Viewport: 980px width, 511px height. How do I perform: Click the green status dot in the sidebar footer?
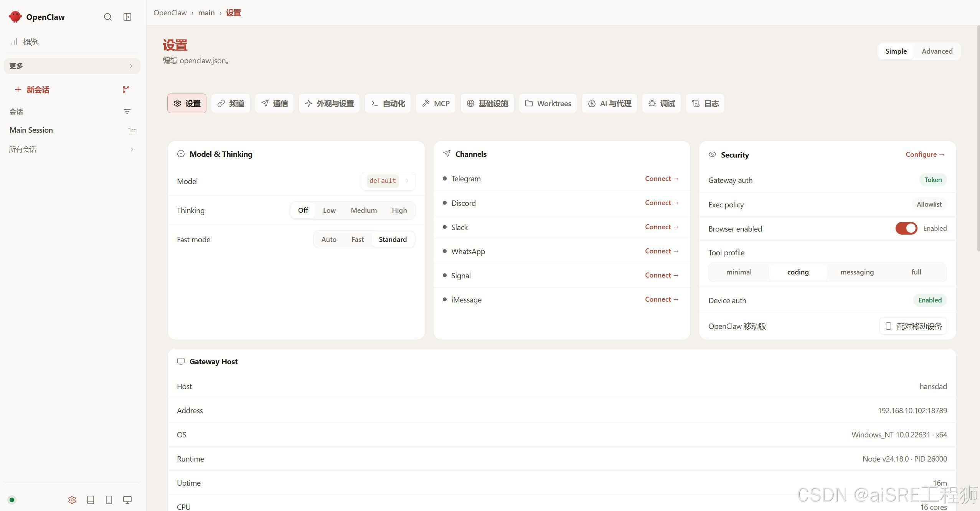coord(12,499)
